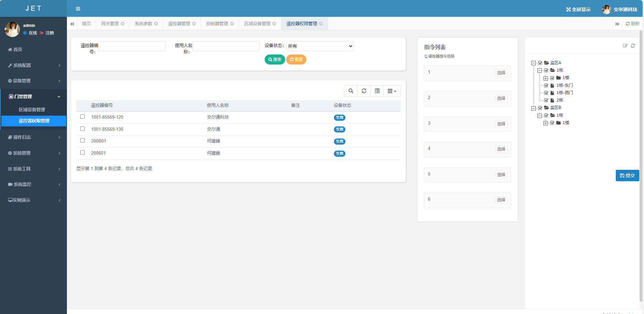Viewport: 644px width, 314px height.
Task: Expand the 操作日志 sidebar menu
Action: [34, 137]
